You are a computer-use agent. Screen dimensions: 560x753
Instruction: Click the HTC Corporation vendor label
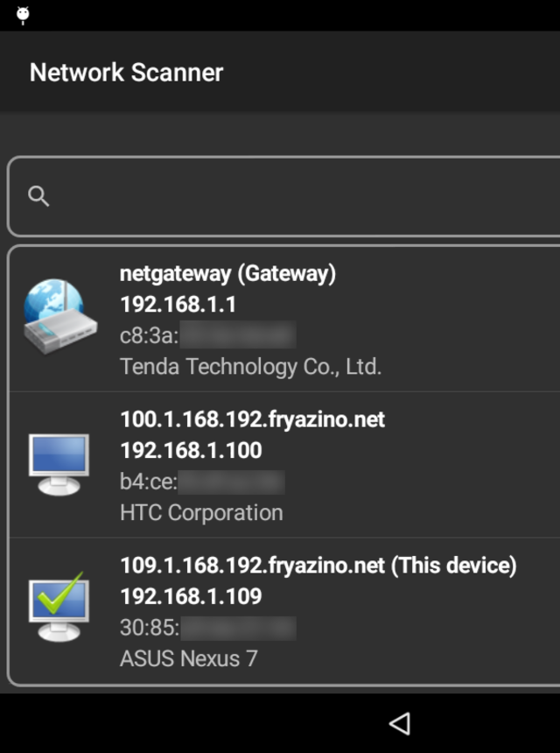(201, 512)
